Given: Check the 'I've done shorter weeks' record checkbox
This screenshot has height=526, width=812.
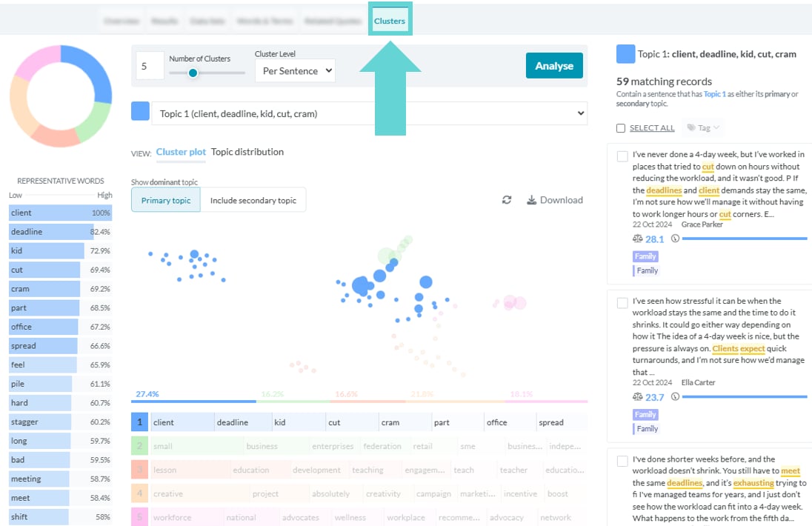Looking at the screenshot, I should [622, 461].
